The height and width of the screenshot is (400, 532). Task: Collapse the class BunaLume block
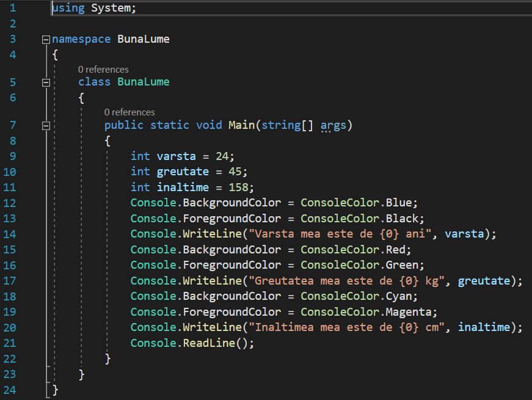46,82
